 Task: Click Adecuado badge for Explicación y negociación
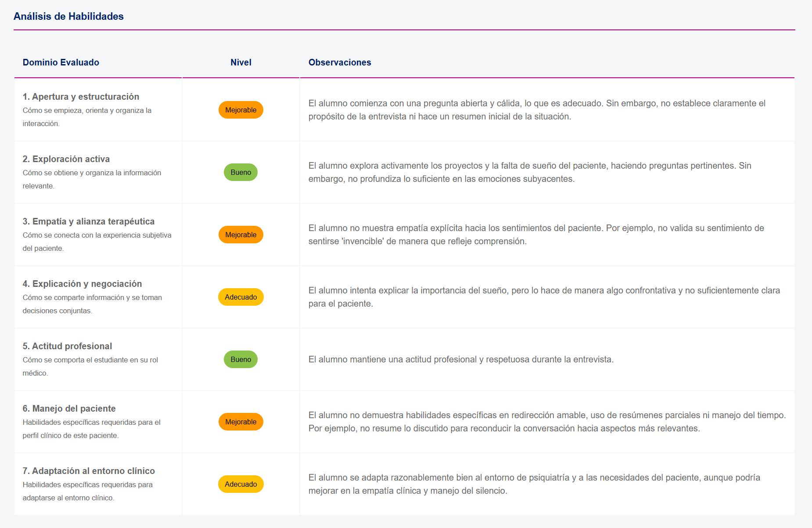pos(241,297)
